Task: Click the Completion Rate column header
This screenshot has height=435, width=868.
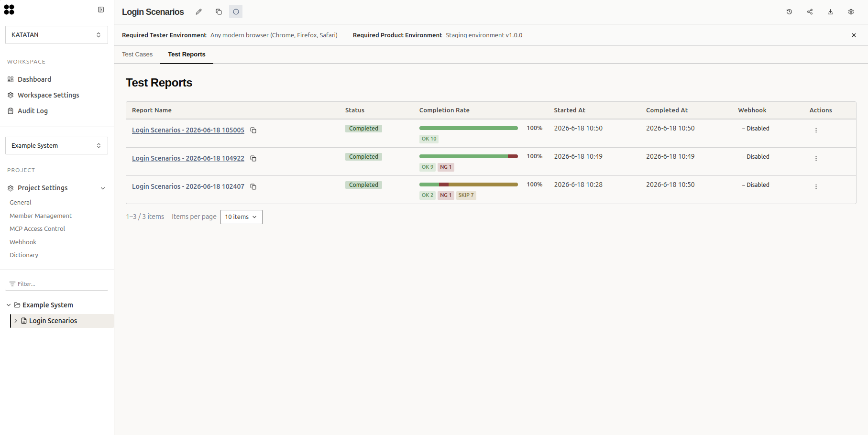Action: pyautogui.click(x=444, y=110)
